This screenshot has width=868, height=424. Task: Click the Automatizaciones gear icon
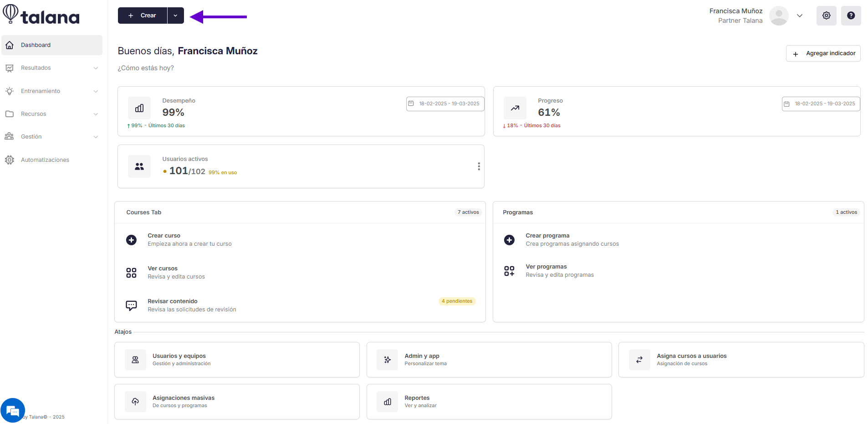(10, 160)
